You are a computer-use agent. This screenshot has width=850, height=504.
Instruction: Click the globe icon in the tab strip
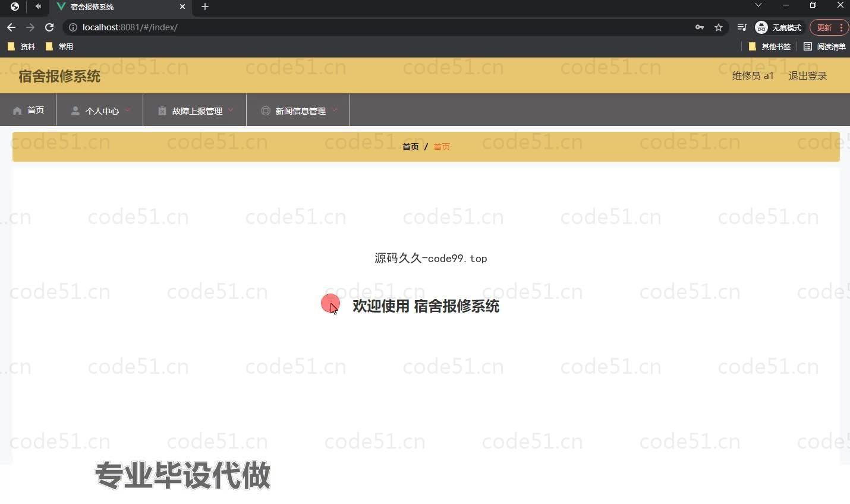(x=15, y=7)
